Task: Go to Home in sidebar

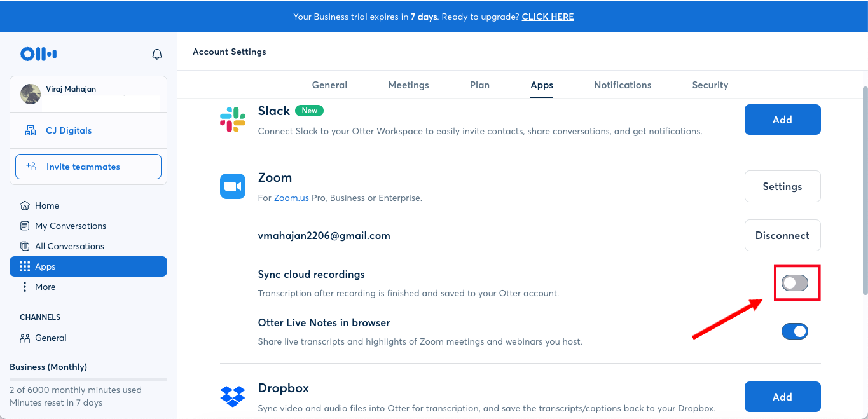Action: [88, 205]
